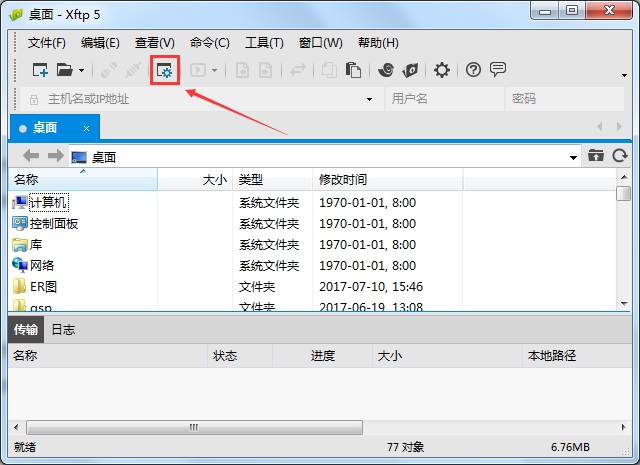Open Options with the gear icon
This screenshot has width=640, height=465.
click(442, 70)
